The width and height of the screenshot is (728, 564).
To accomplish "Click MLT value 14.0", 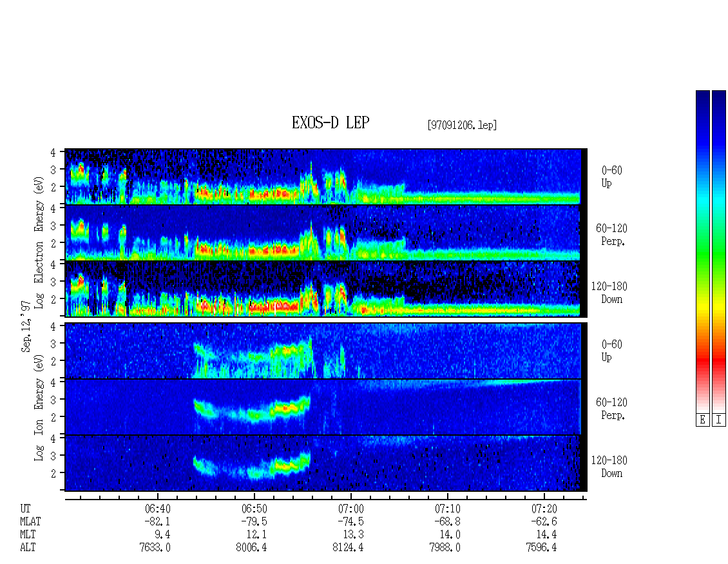I will (450, 535).
